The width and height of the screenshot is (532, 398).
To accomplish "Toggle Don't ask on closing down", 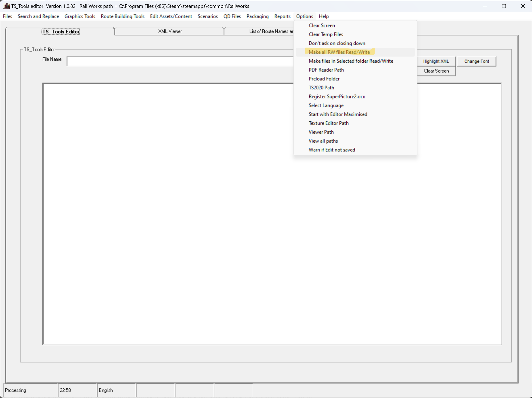I will (x=337, y=43).
